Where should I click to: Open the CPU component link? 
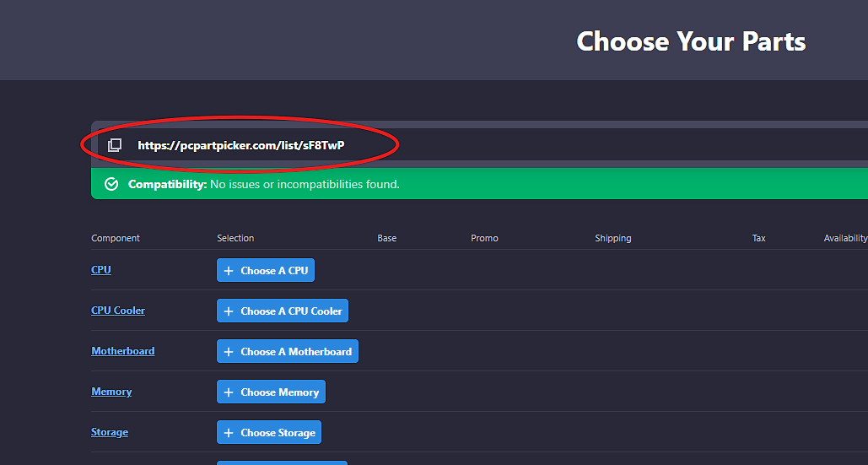(101, 269)
